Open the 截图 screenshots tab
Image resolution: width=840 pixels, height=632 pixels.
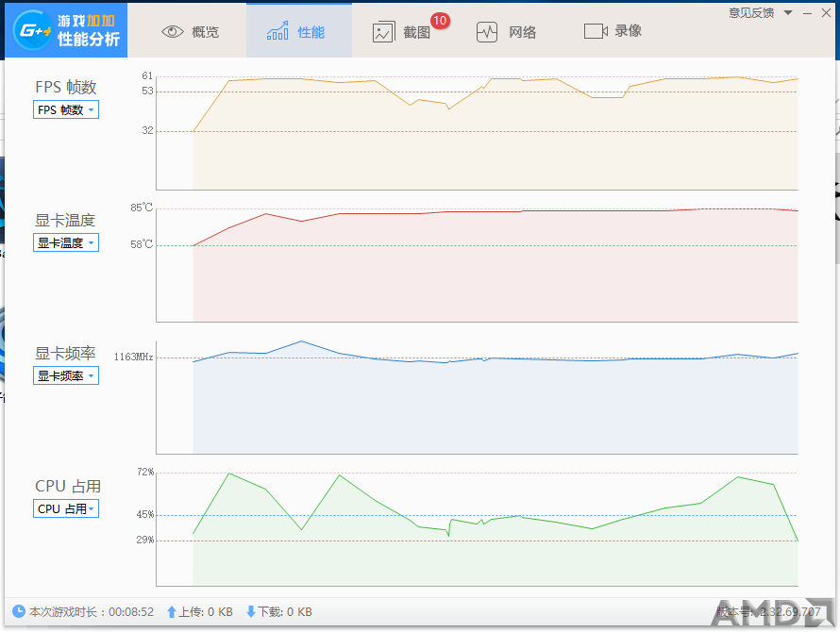coord(402,32)
